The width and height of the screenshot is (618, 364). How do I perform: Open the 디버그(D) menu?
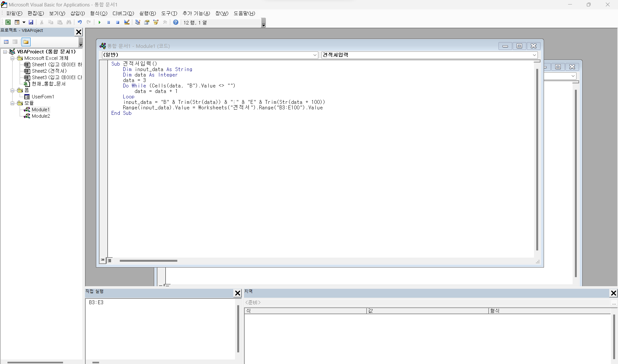[123, 13]
